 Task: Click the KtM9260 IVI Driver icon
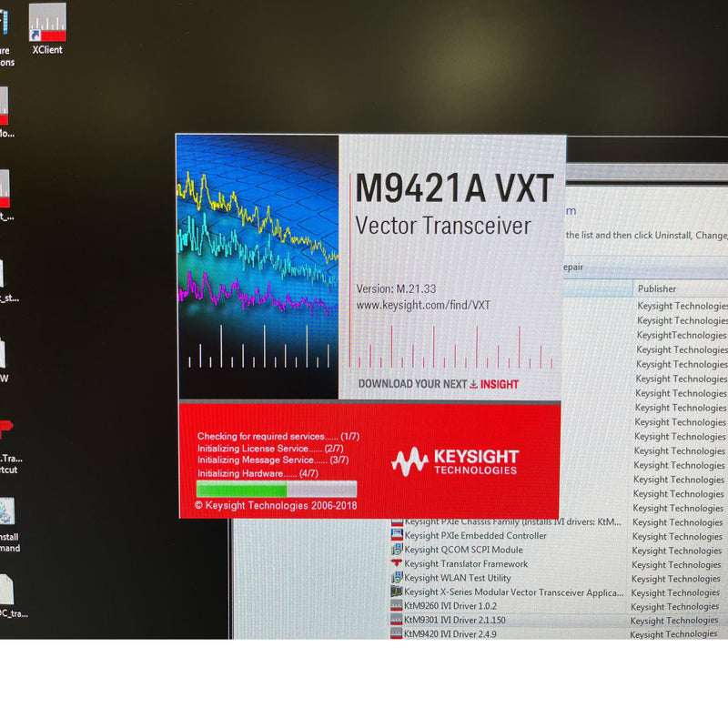[x=395, y=606]
